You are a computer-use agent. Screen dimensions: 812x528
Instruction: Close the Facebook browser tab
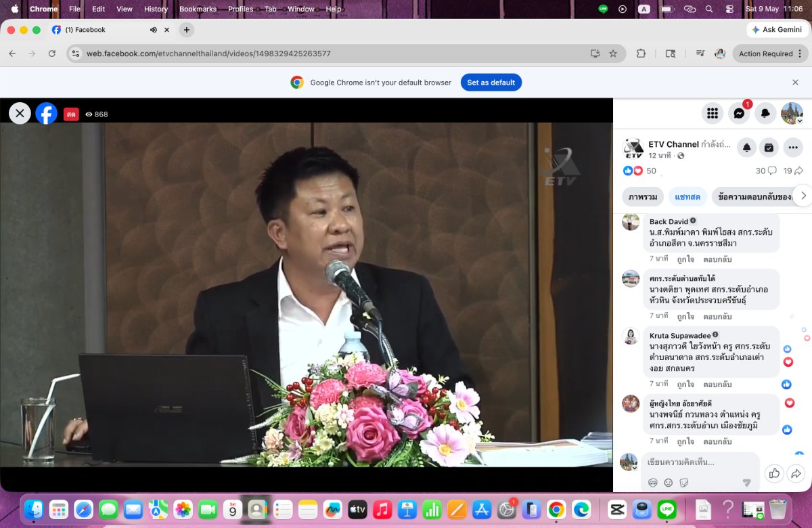point(167,30)
